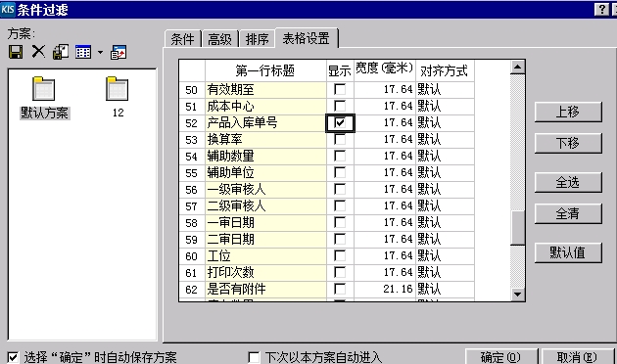
Task: Click the 对齐方式 column header
Action: (x=445, y=70)
